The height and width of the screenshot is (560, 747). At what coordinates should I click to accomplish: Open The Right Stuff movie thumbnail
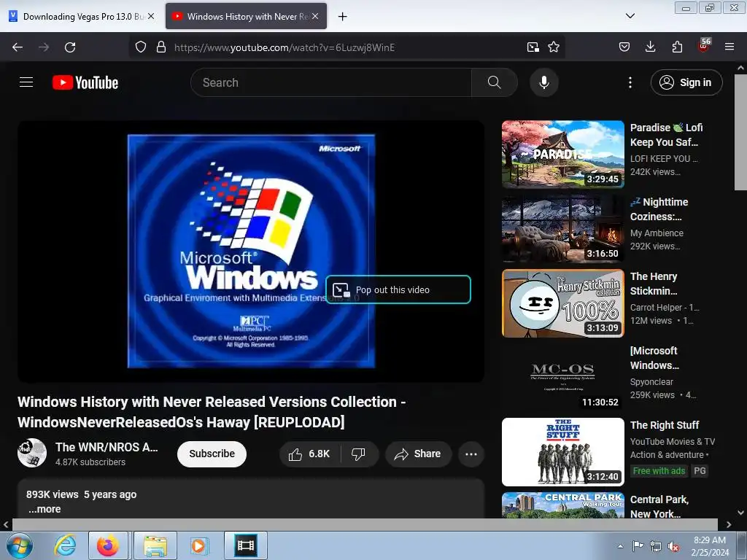pos(562,451)
